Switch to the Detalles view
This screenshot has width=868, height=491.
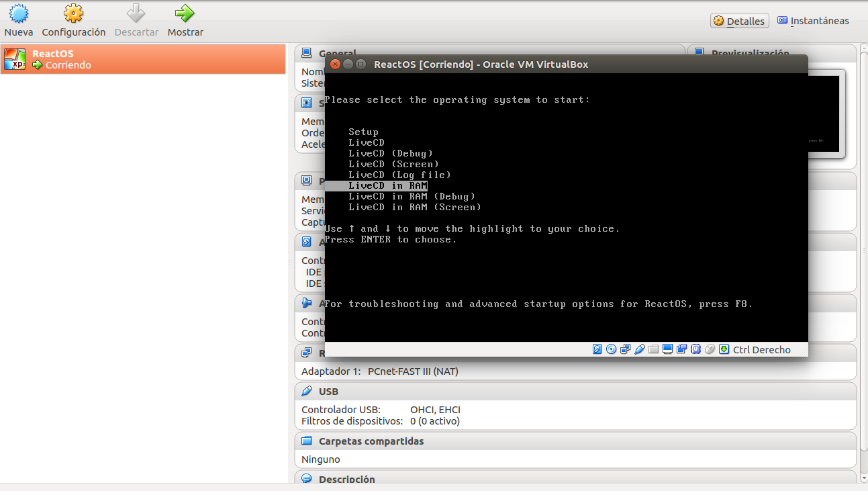pyautogui.click(x=739, y=21)
